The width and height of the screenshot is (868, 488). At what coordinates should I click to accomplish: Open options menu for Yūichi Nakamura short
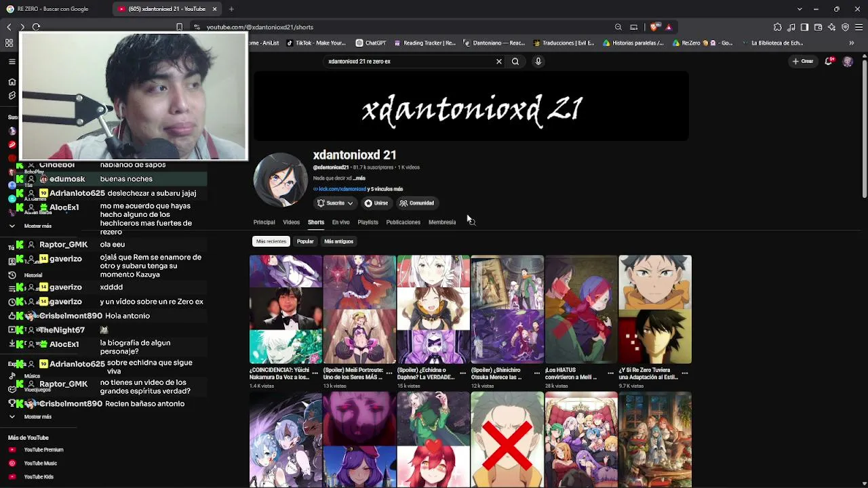[x=315, y=373]
